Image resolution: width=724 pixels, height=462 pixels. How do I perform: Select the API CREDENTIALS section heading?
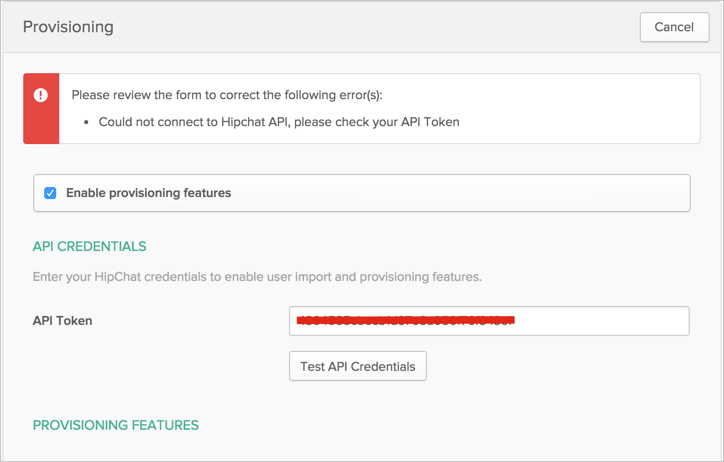click(90, 246)
